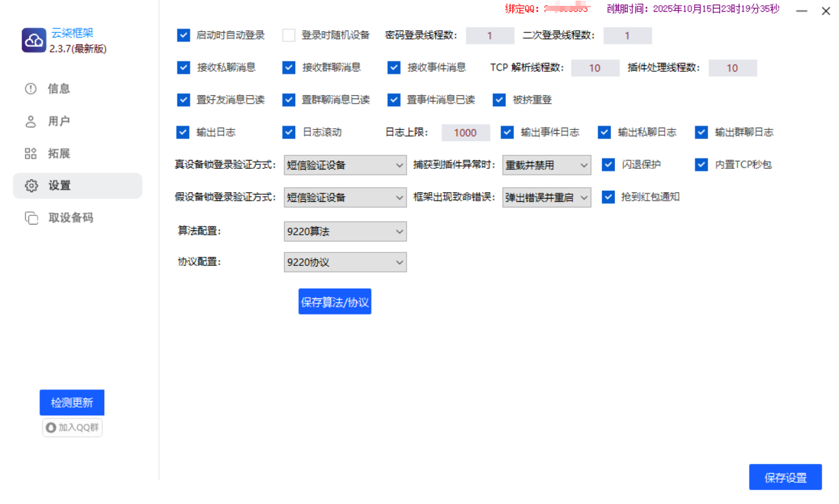The height and width of the screenshot is (504, 839).
Task: Disable 抢到红包通知
Action: [608, 197]
